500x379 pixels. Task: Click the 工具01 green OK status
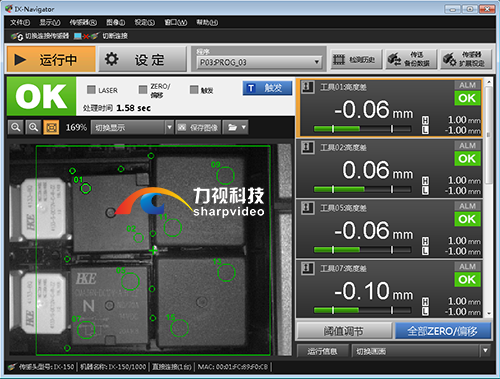click(467, 98)
